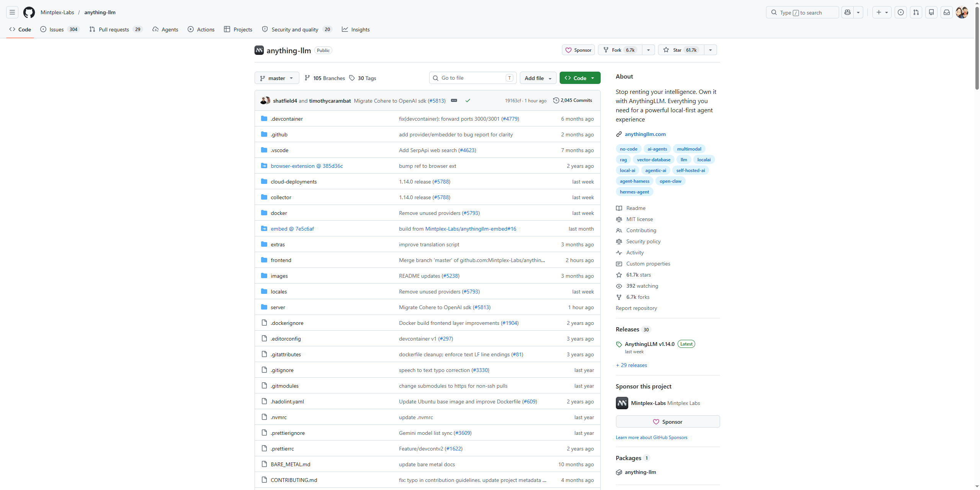980x490 pixels.
Task: Open the + 29 releases link
Action: (x=632, y=365)
